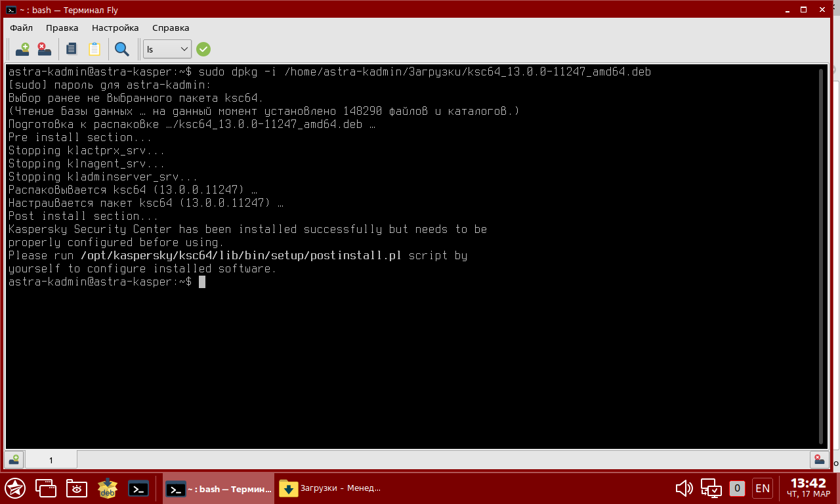This screenshot has height=504, width=840.
Task: Switch keyboard layout via EN indicator
Action: pyautogui.click(x=763, y=488)
